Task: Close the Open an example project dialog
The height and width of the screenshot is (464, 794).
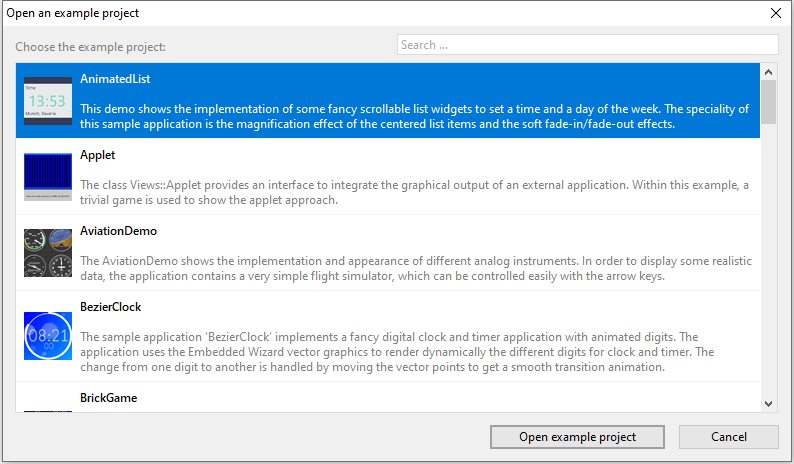Action: pyautogui.click(x=775, y=13)
